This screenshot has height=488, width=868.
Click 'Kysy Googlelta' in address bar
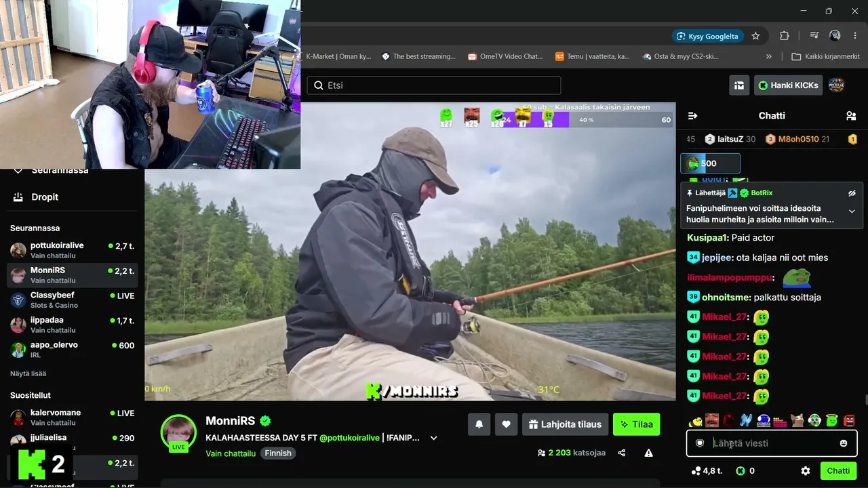point(707,36)
